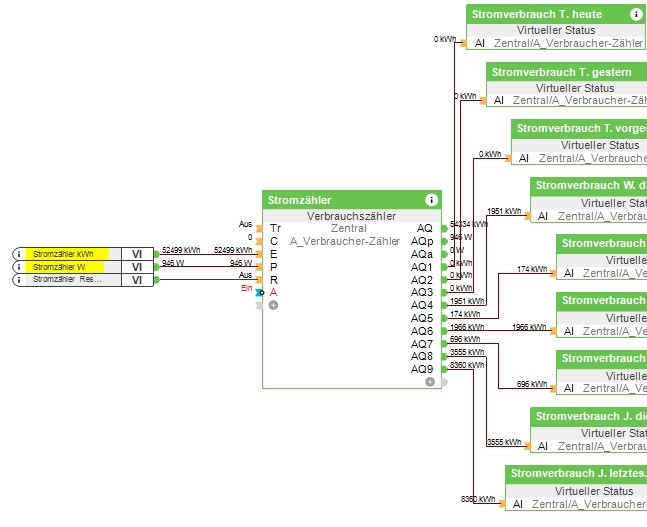Click the AQ6 output connector dot
This screenshot has height=527, width=647.
(444, 331)
